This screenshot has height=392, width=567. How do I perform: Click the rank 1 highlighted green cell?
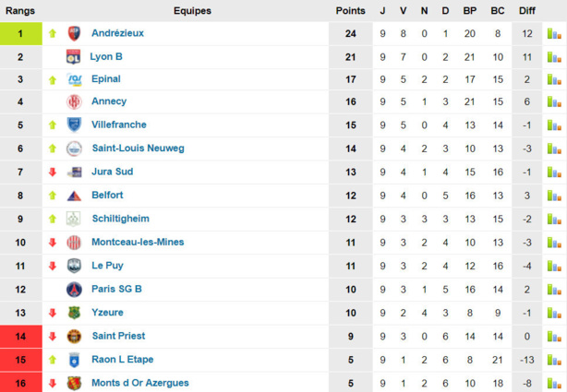coord(20,33)
